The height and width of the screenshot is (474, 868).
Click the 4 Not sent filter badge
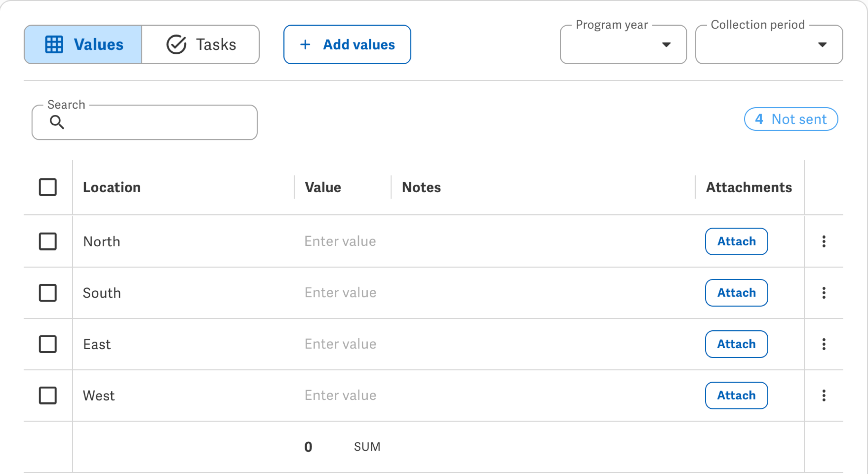tap(791, 119)
